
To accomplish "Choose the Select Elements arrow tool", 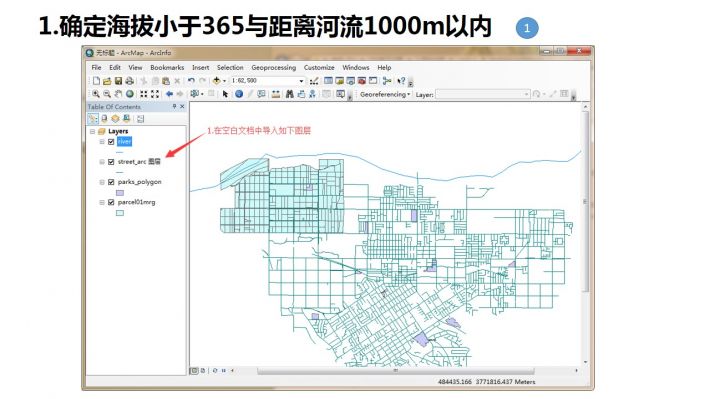I will click(225, 94).
